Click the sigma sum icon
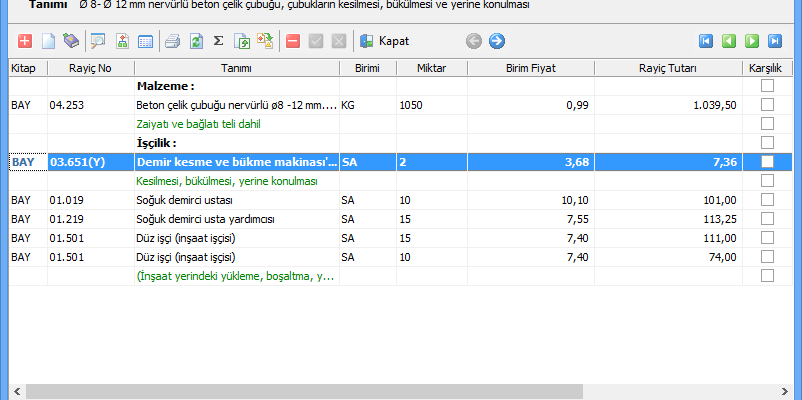The width and height of the screenshot is (802, 400). (x=218, y=42)
